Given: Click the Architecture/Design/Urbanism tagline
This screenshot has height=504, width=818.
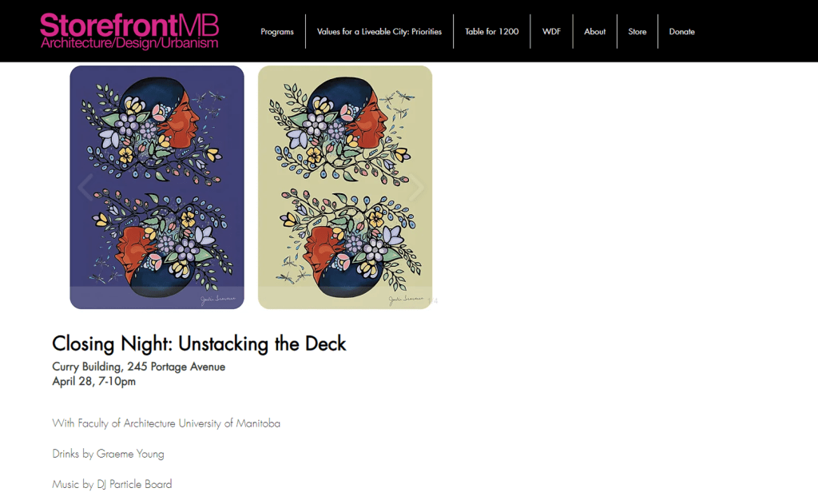Looking at the screenshot, I should [129, 43].
